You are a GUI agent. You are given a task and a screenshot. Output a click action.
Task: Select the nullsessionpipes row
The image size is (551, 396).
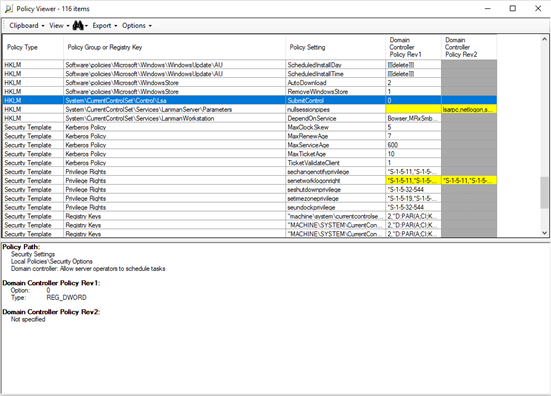point(249,109)
